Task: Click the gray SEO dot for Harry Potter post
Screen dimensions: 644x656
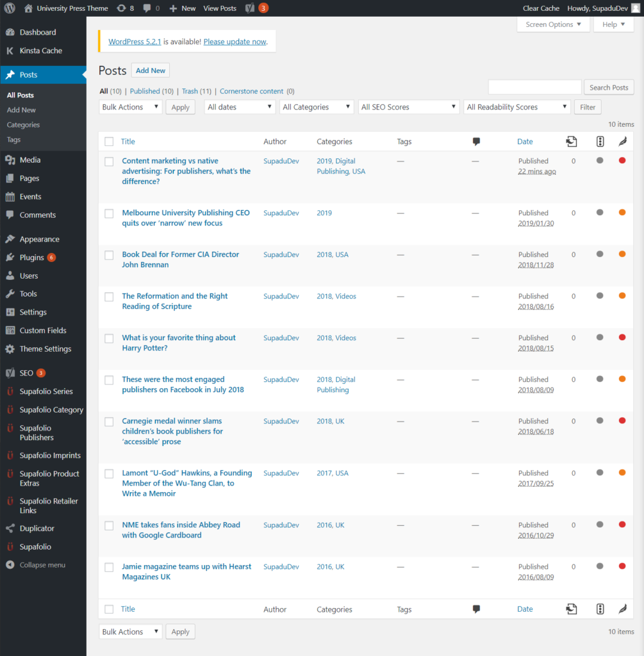Action: pyautogui.click(x=600, y=337)
